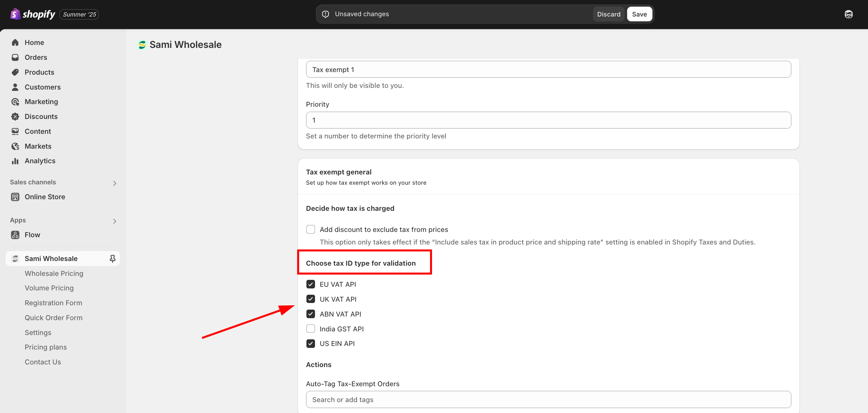The height and width of the screenshot is (413, 868).
Task: Open Orders via inbox icon
Action: click(x=15, y=57)
